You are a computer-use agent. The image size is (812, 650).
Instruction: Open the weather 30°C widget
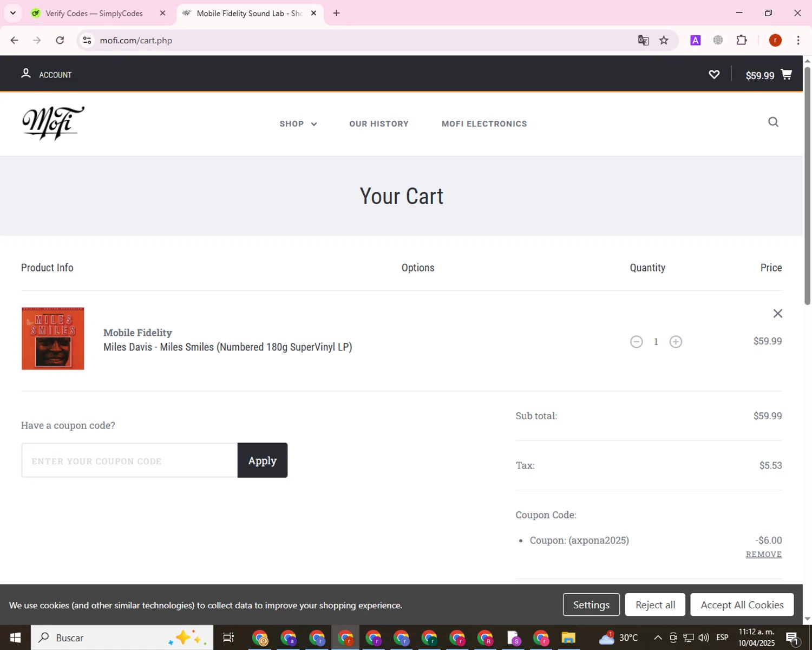tap(618, 638)
